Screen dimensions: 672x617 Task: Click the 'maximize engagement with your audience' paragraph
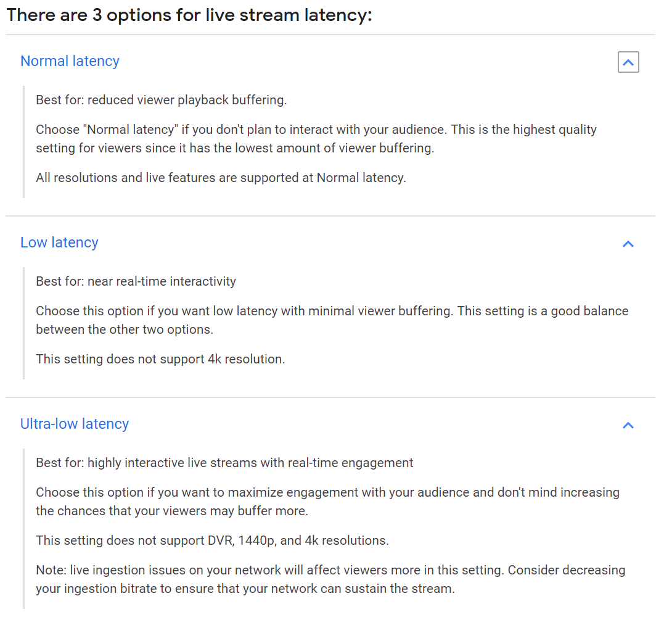point(328,502)
